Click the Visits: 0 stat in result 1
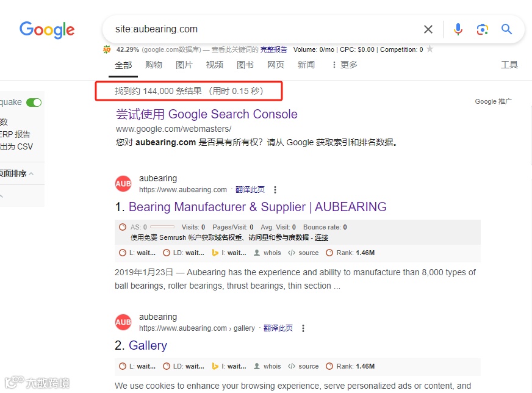Image resolution: width=532 pixels, height=393 pixels. 193,227
